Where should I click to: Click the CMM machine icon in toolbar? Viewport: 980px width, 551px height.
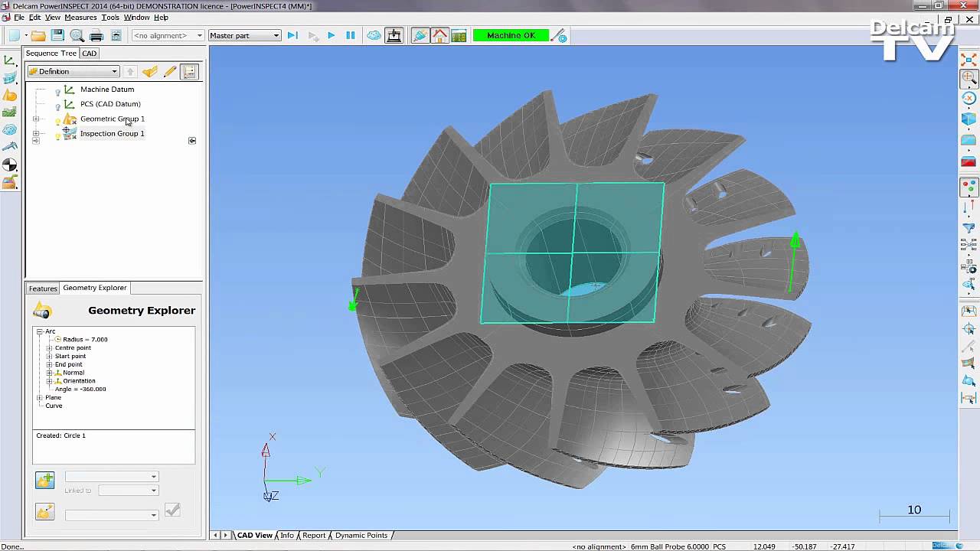point(394,35)
